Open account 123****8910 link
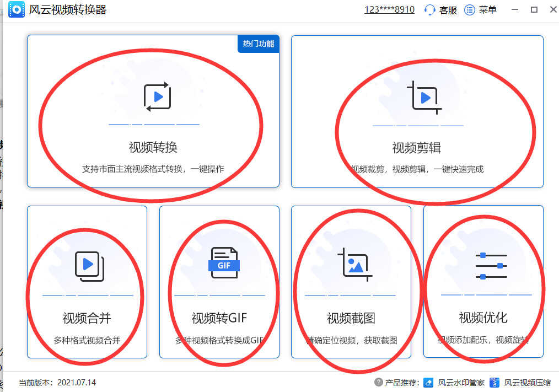The image size is (559, 392). click(x=389, y=9)
